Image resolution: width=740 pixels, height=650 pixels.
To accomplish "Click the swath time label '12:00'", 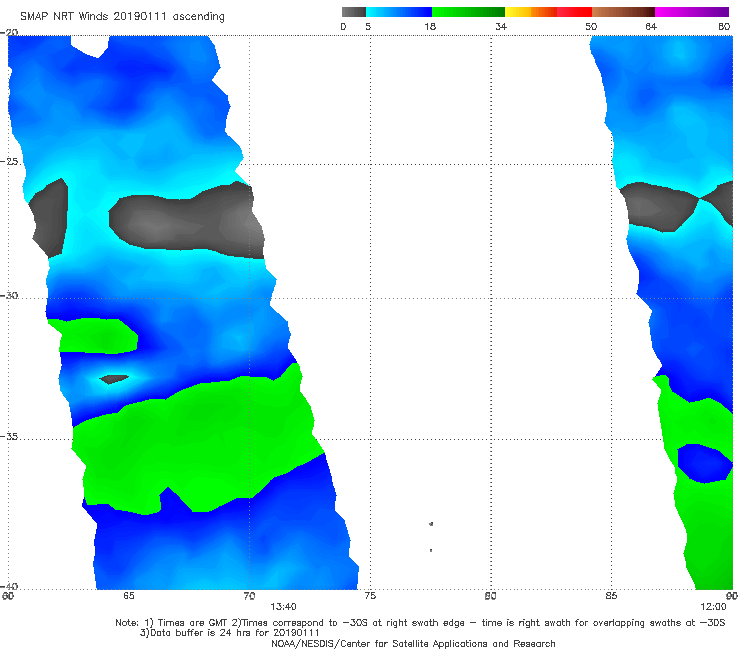I will point(713,607).
